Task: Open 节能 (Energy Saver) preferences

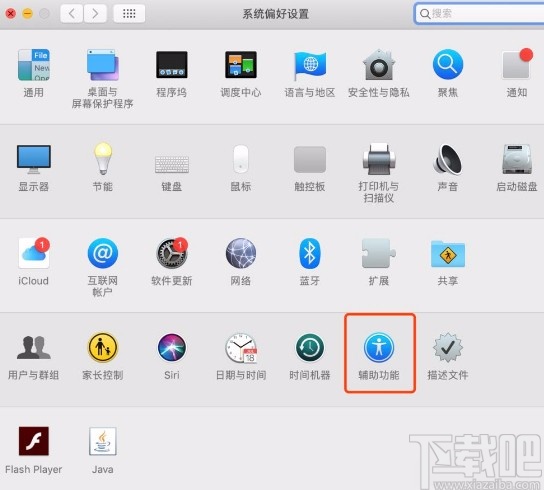Action: pyautogui.click(x=102, y=159)
